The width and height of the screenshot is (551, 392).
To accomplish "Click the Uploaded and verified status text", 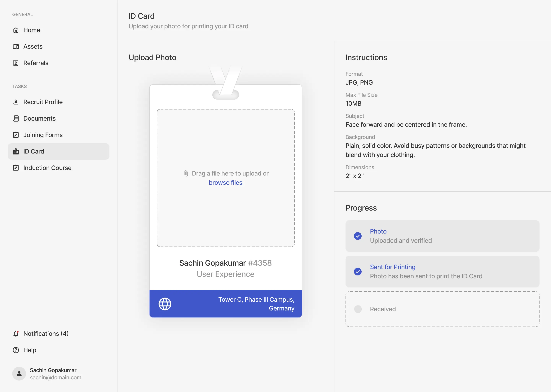I will click(x=401, y=241).
